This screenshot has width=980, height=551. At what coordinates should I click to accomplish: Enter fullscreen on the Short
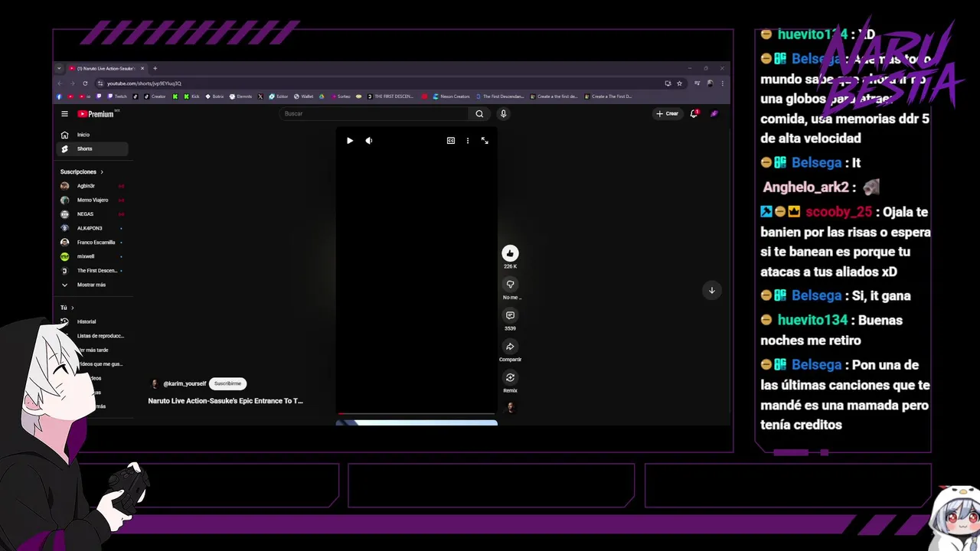(x=485, y=141)
